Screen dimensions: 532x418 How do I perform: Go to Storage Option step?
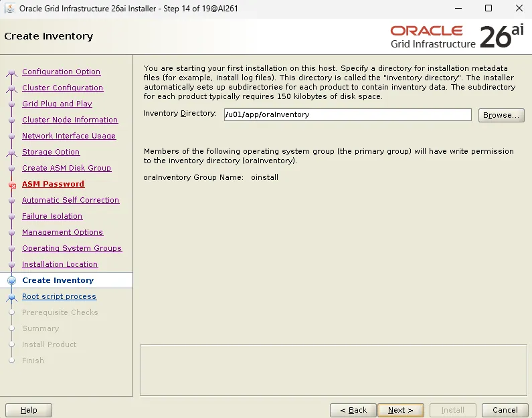[51, 152]
